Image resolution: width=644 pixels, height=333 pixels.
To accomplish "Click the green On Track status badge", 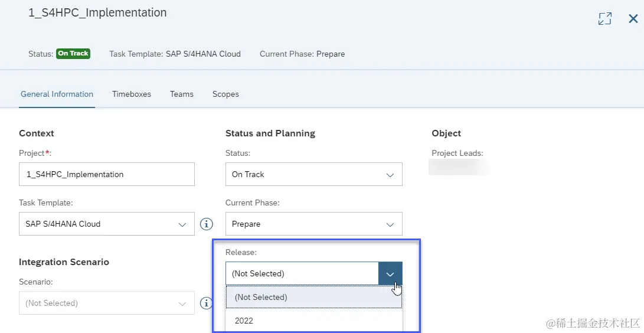I will click(x=73, y=54).
